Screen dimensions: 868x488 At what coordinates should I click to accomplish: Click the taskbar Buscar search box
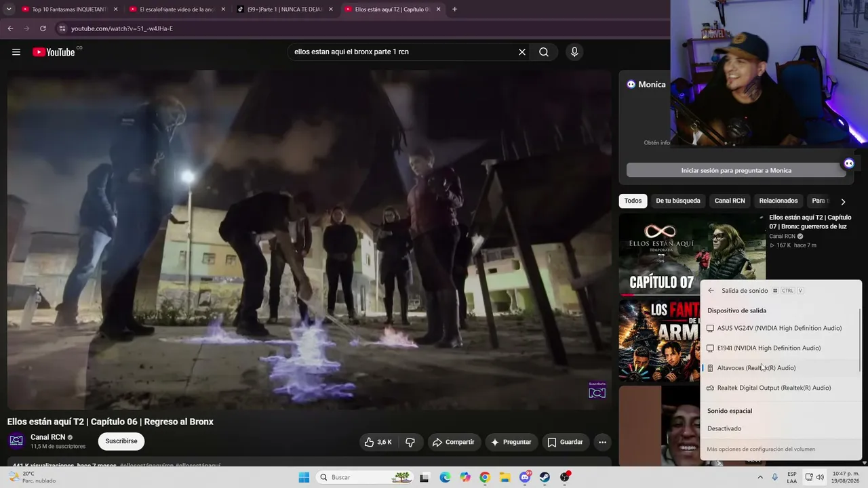click(x=365, y=477)
